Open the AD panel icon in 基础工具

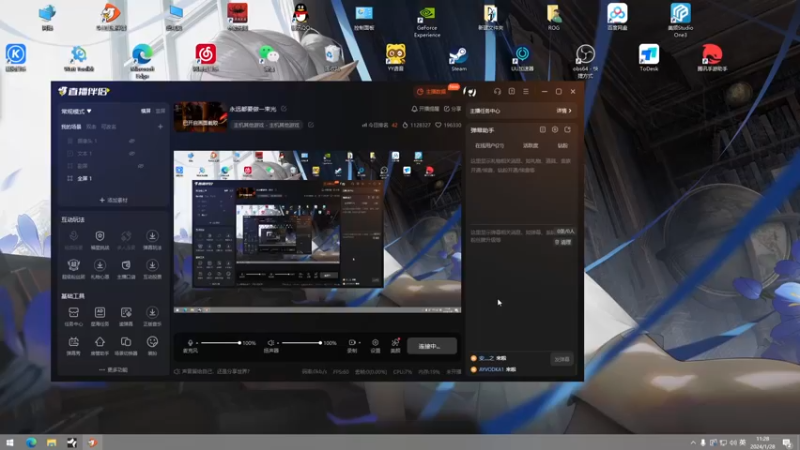(x=99, y=312)
